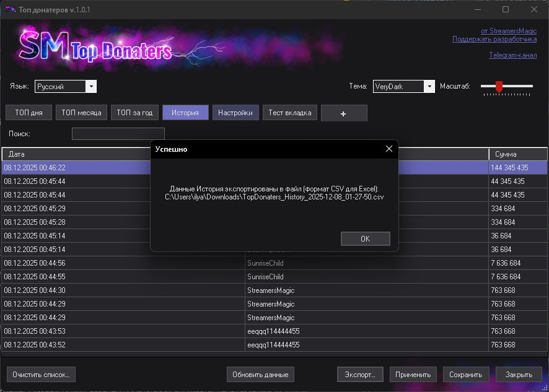Click OK in the success dialog
This screenshot has height=392, width=549.
click(365, 239)
